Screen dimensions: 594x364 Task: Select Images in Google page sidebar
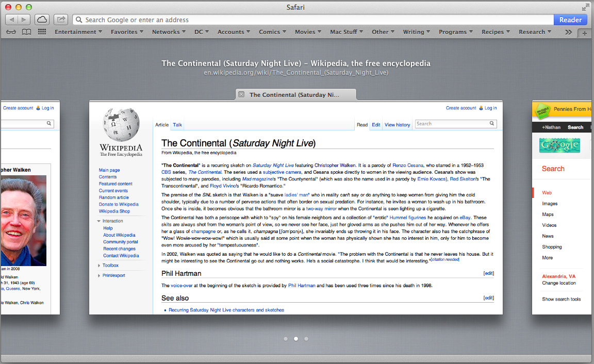tap(550, 204)
